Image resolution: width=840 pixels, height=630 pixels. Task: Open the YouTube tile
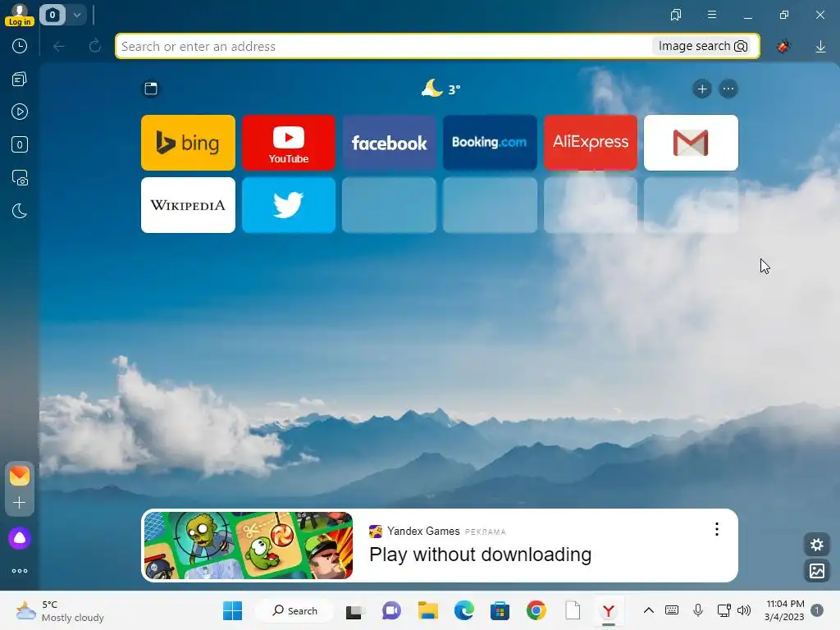coord(289,143)
